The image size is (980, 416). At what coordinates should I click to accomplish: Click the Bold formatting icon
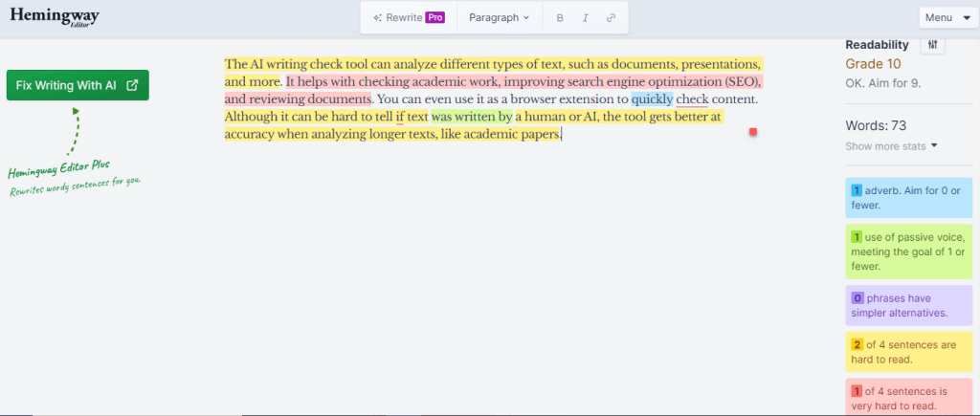[x=561, y=17]
